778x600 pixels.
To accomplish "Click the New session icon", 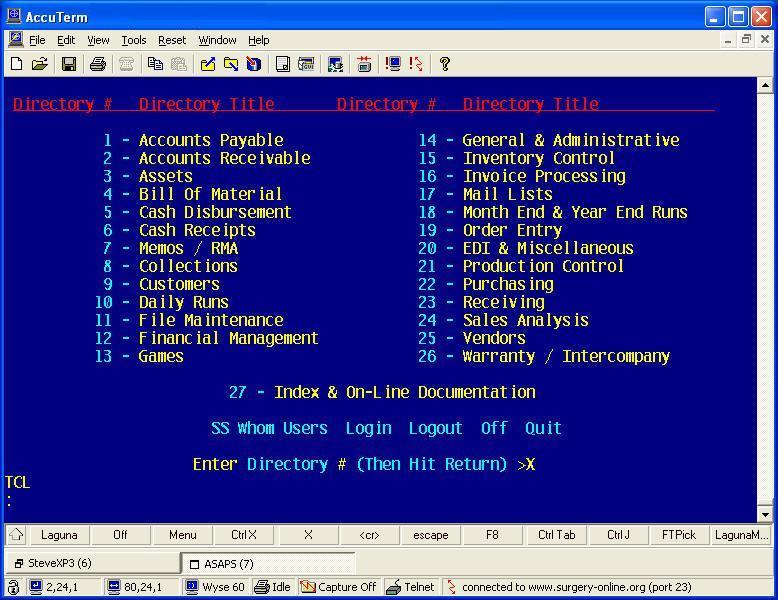I will point(16,64).
